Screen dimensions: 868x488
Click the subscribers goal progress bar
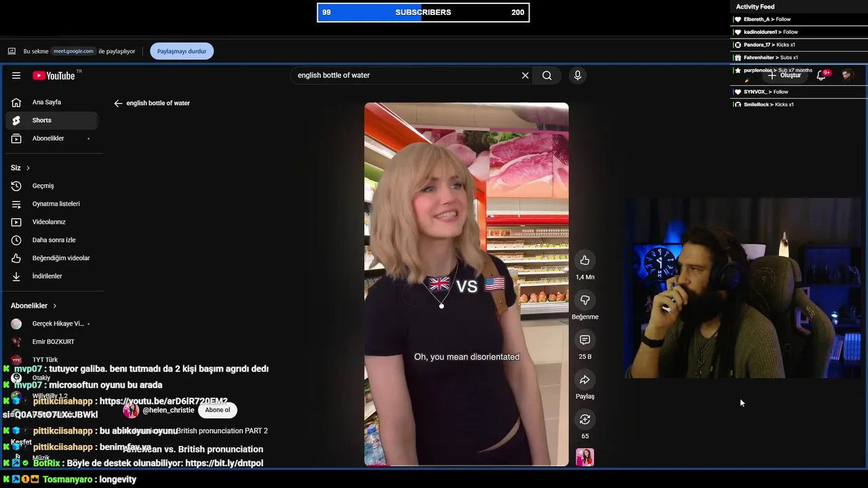tap(423, 12)
